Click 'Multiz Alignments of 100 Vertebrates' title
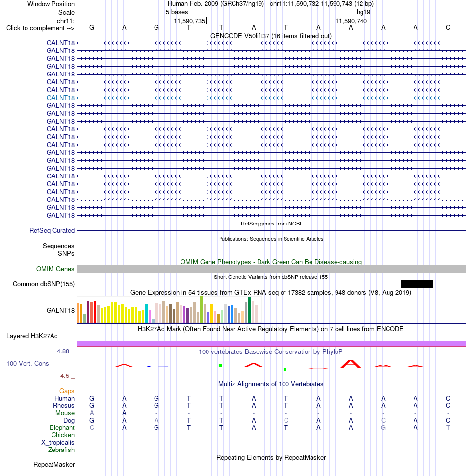 pyautogui.click(x=271, y=384)
